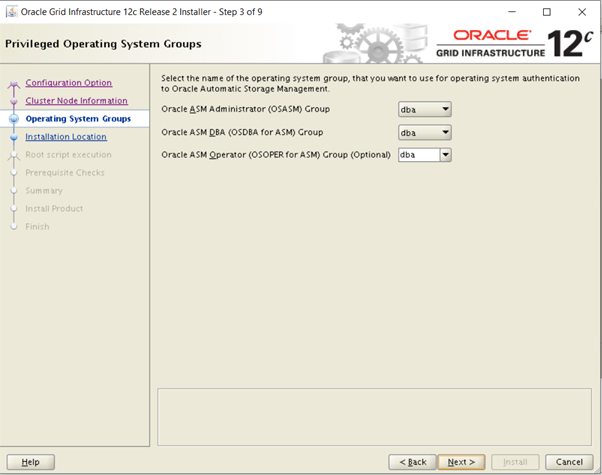Open Help for this installer step
Image resolution: width=602 pixels, height=475 pixels.
(x=30, y=462)
